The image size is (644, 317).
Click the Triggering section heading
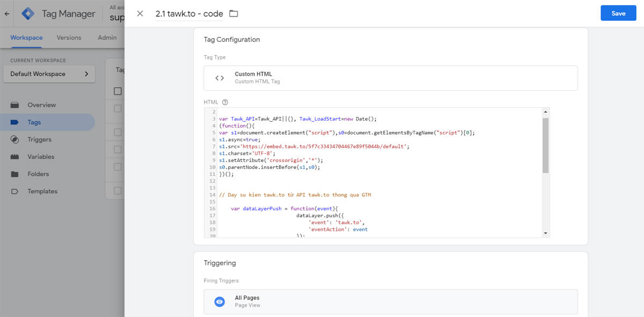220,263
